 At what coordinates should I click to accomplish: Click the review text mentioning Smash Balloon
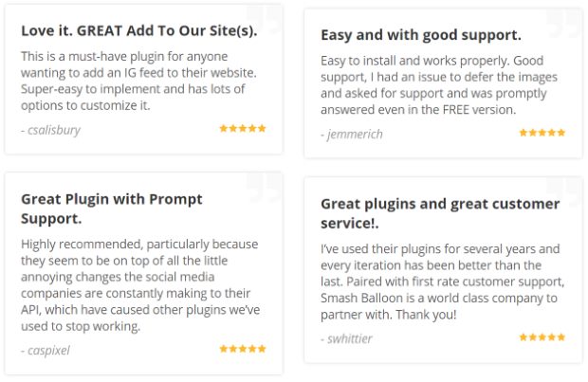point(438,282)
